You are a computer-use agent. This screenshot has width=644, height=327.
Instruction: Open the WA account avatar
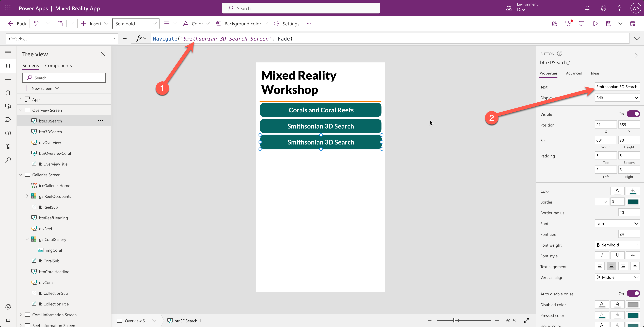pyautogui.click(x=636, y=8)
